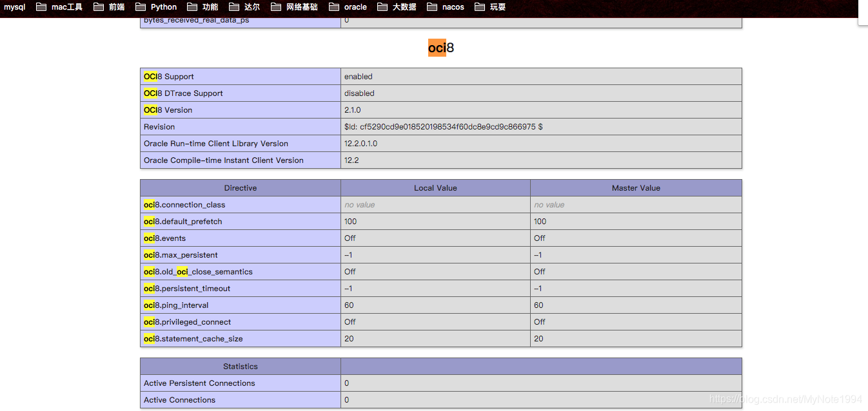Image resolution: width=868 pixels, height=411 pixels.
Task: Click the Revision $Id hash value
Action: coord(444,127)
